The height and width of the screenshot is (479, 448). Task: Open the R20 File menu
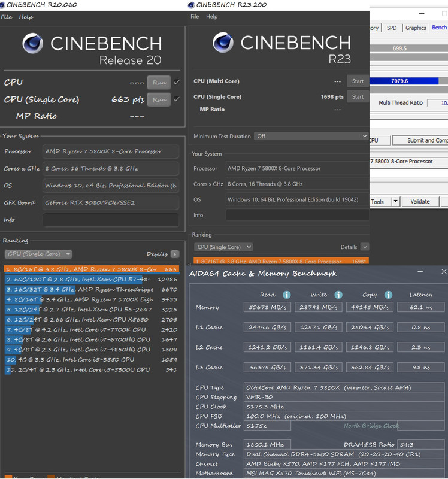coord(7,17)
